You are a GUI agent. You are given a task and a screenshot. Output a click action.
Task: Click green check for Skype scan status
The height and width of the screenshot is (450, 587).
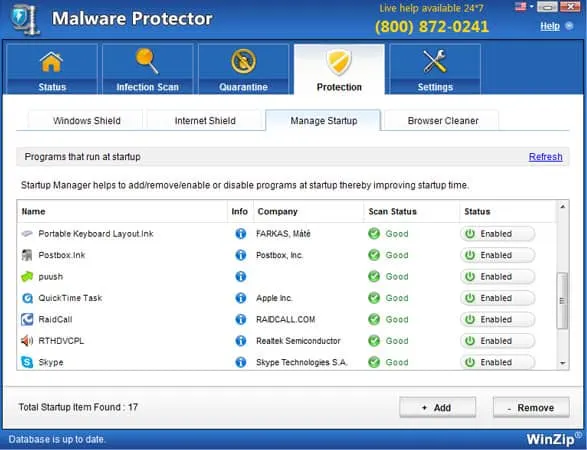(374, 362)
